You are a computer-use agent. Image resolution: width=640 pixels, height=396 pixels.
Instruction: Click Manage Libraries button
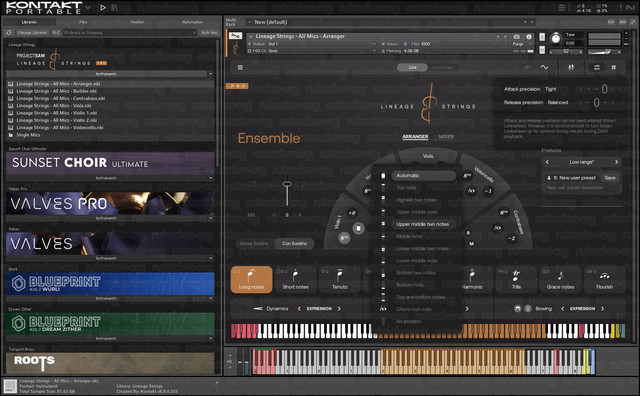pos(32,32)
